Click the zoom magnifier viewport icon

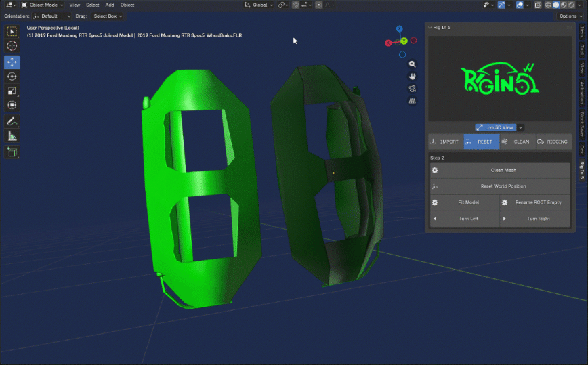point(412,64)
